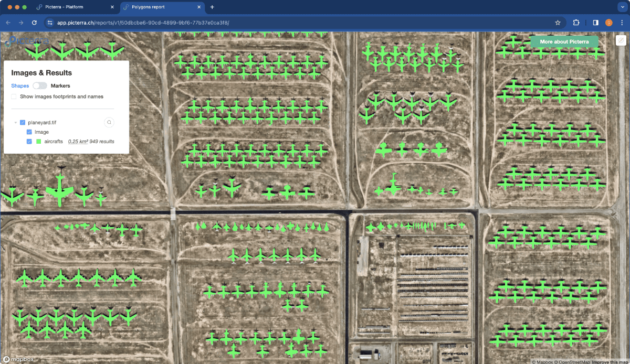Reload the page with the refresh icon
This screenshot has height=364, width=630.
[35, 23]
